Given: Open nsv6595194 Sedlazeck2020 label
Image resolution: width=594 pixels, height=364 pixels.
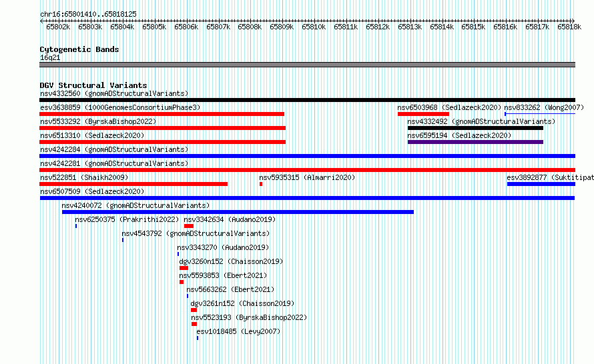Looking at the screenshot, I should pyautogui.click(x=459, y=135).
